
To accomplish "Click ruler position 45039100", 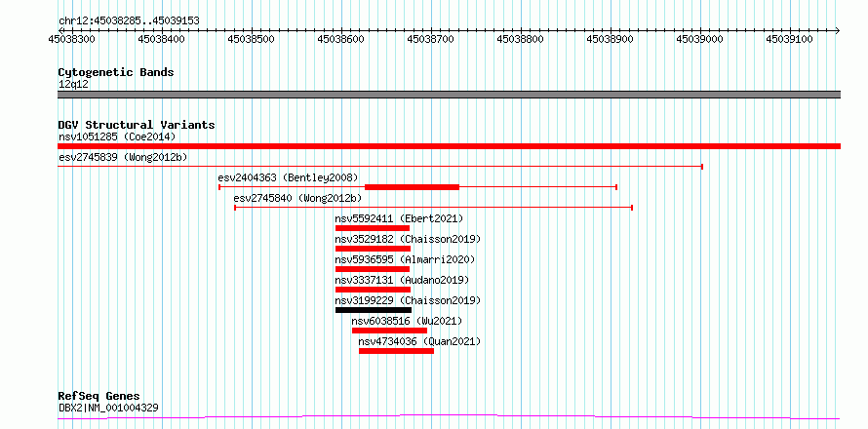I will pos(789,39).
